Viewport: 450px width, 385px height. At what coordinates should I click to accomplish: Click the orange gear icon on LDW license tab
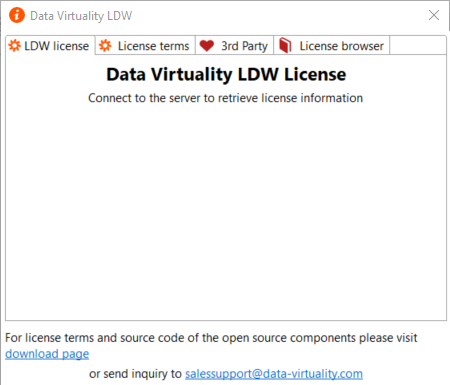click(15, 46)
